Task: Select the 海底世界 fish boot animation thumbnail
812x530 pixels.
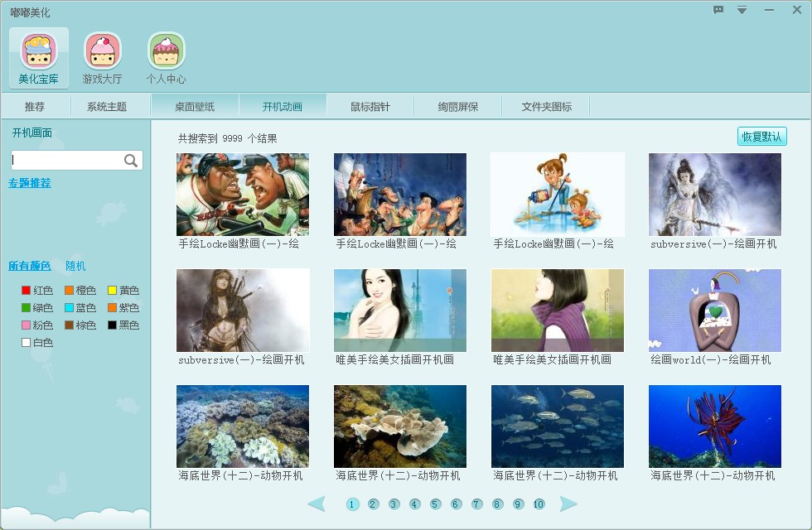Action: 558,426
